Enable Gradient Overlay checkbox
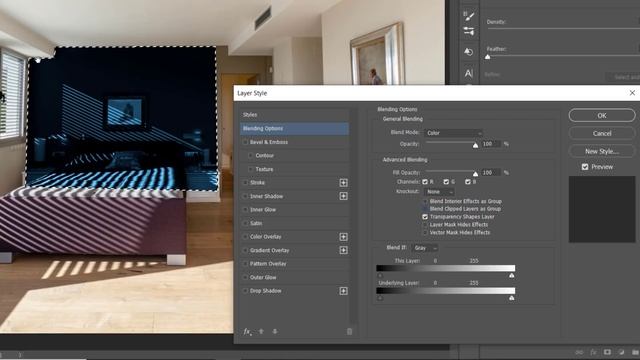The width and height of the screenshot is (640, 360). coord(245,250)
